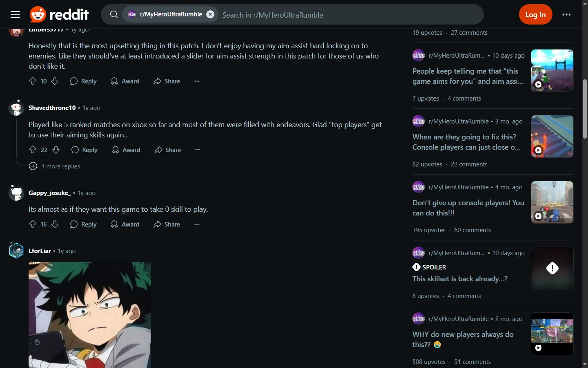Upvote the comment about aim assist slider
Viewport: 588px width, 368px height.
[x=33, y=81]
